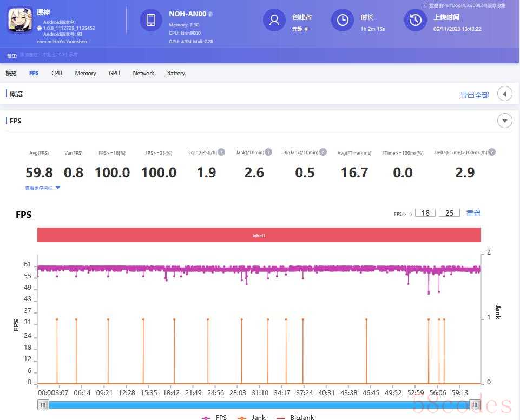The height and width of the screenshot is (420, 520).
Task: Toggle FPS series in chart legend
Action: click(214, 417)
